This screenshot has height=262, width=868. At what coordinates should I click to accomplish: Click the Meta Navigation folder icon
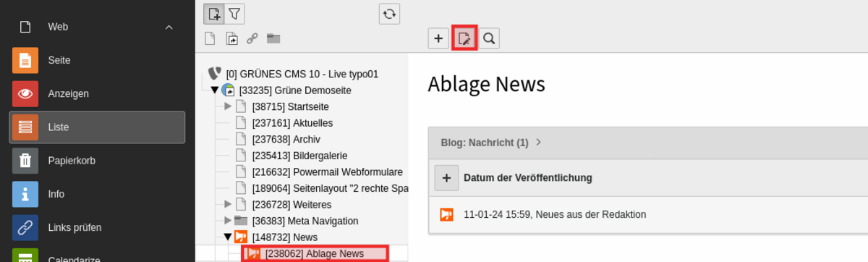242,220
